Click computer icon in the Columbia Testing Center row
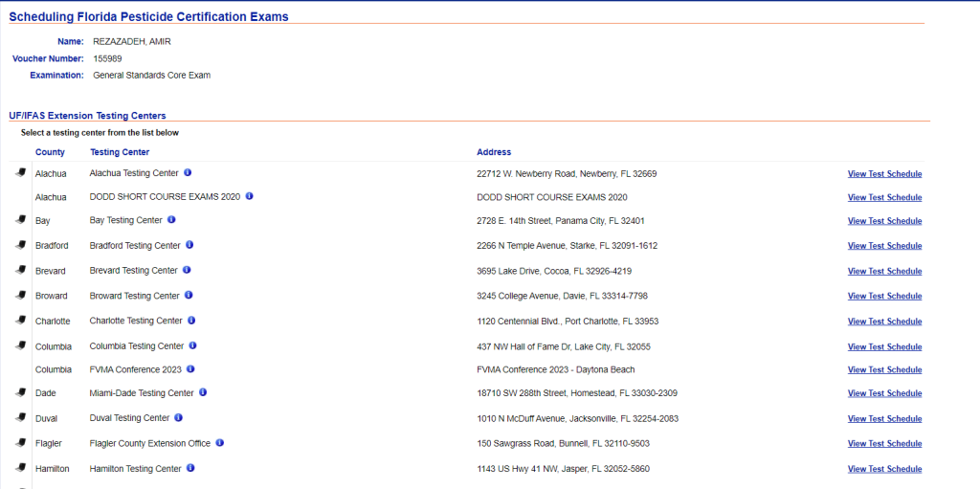980x489 pixels. click(x=20, y=345)
